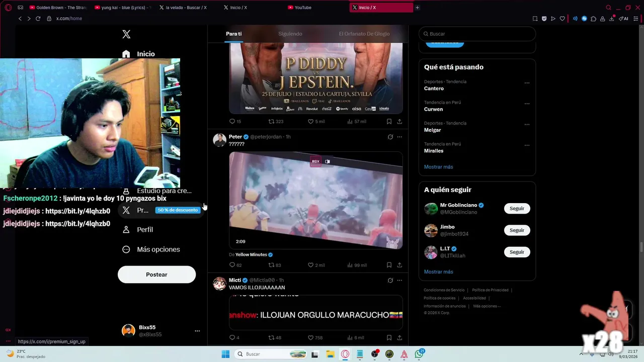
Task: Open Cantero trending topic
Action: click(x=434, y=88)
